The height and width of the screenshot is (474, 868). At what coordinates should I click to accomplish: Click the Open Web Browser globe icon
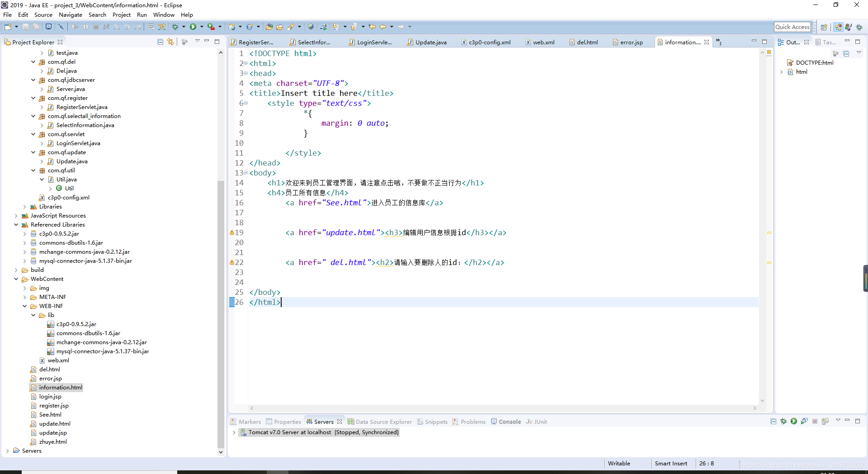click(311, 27)
